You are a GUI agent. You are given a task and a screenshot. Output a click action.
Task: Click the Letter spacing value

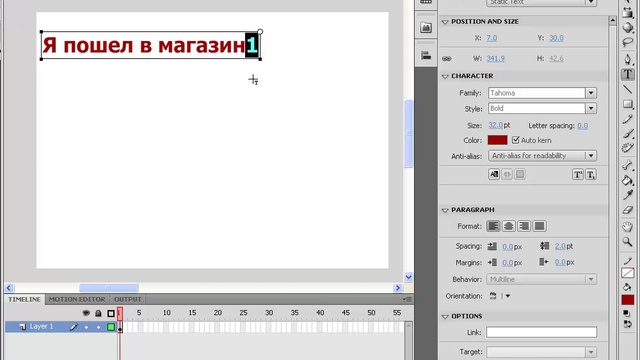582,126
